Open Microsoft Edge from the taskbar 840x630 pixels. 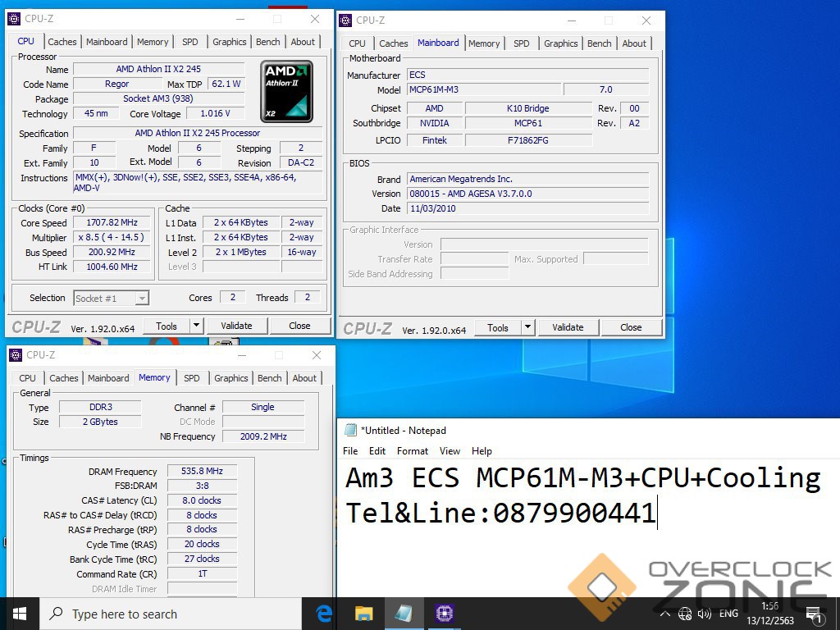coord(324,613)
